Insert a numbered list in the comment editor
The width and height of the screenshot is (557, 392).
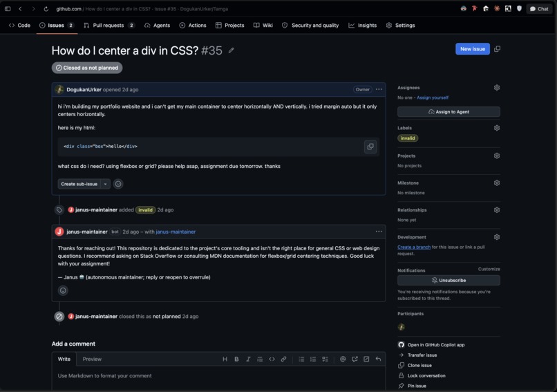[x=313, y=359]
